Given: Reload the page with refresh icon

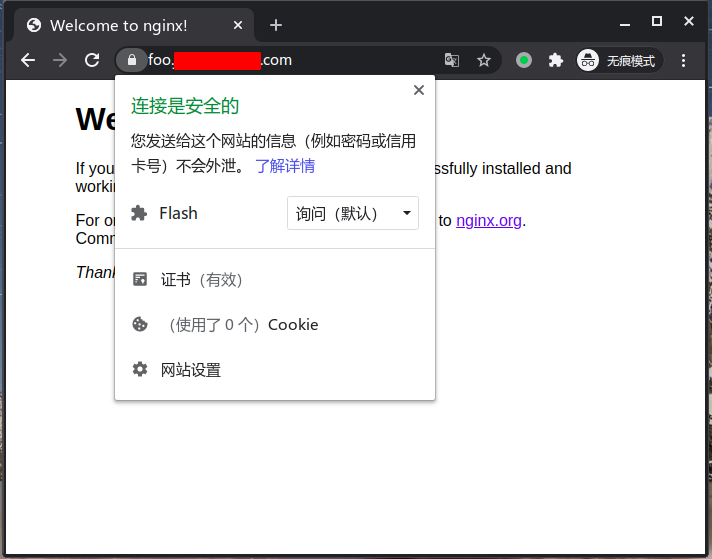Looking at the screenshot, I should (92, 60).
